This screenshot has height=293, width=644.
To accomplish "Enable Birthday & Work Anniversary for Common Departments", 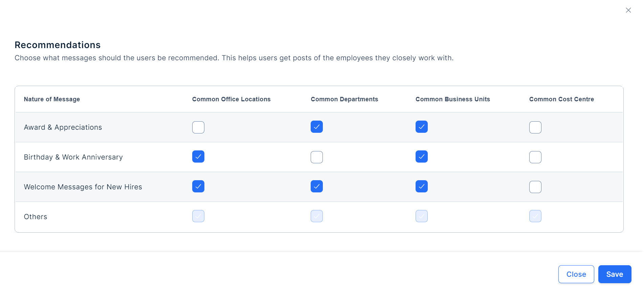I will pos(317,157).
